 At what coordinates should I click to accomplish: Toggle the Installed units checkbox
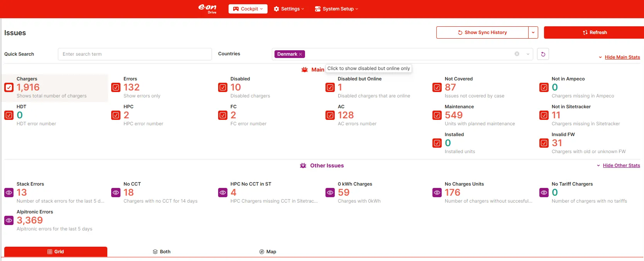437,143
